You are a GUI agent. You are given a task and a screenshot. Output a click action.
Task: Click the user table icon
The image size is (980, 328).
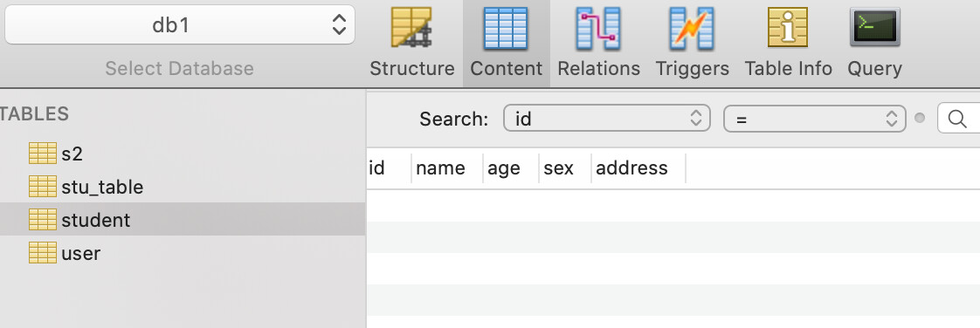pos(43,252)
